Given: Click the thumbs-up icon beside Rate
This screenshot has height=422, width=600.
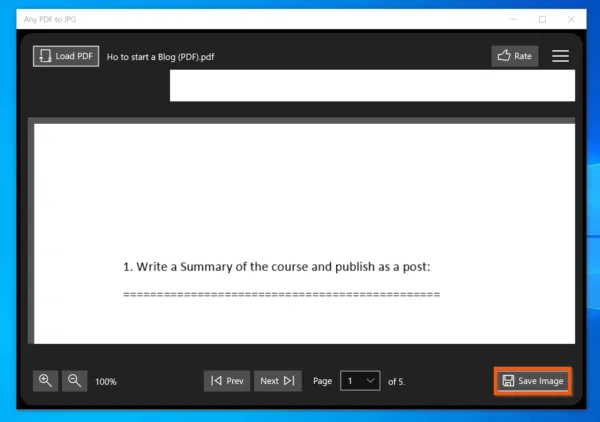Looking at the screenshot, I should pyautogui.click(x=504, y=56).
